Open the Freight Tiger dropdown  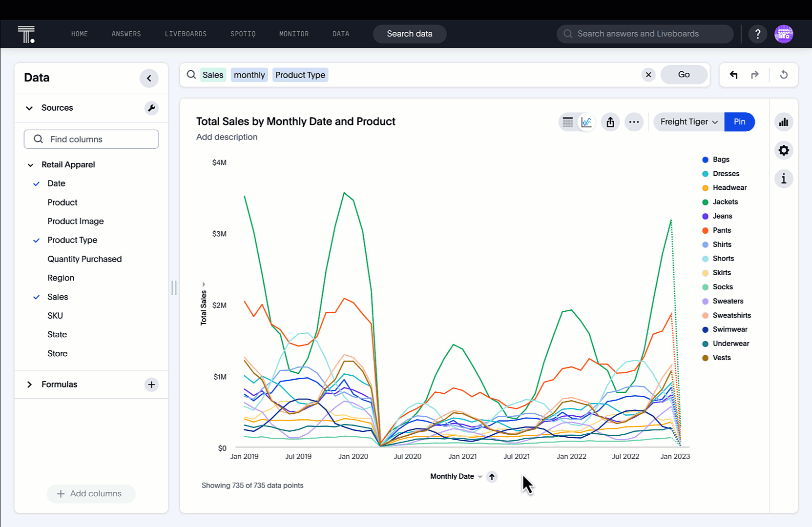(x=689, y=122)
